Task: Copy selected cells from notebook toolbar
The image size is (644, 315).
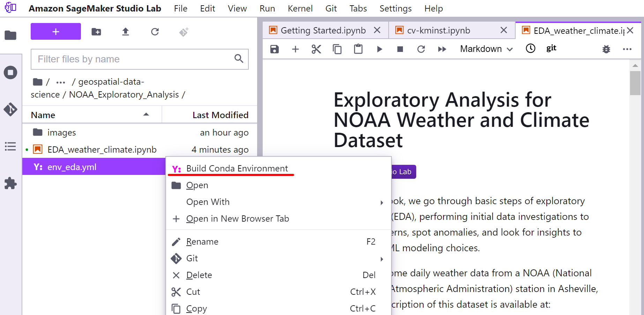Action: (337, 49)
